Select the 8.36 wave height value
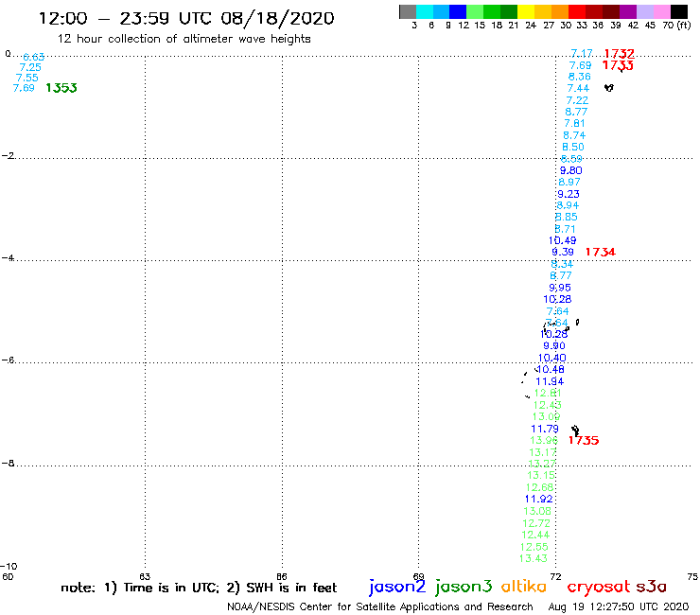Viewport: 700px width, 615px height. (580, 77)
